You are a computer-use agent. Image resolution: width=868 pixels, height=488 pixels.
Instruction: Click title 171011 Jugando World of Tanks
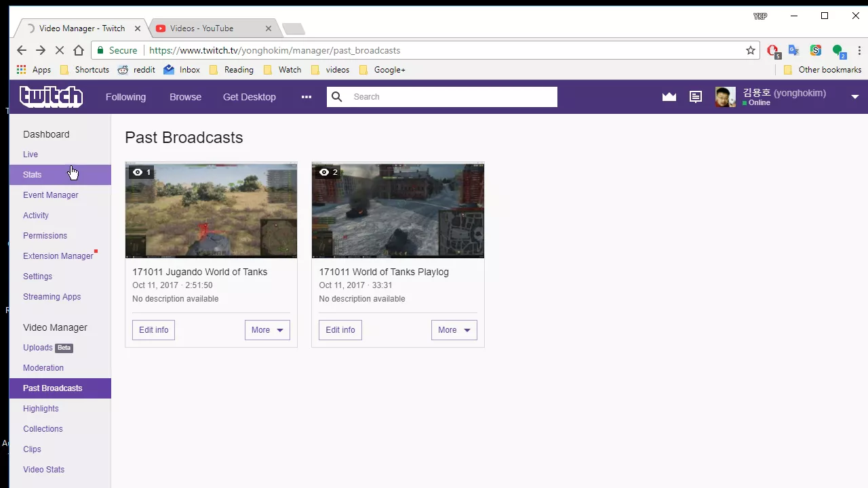(199, 272)
